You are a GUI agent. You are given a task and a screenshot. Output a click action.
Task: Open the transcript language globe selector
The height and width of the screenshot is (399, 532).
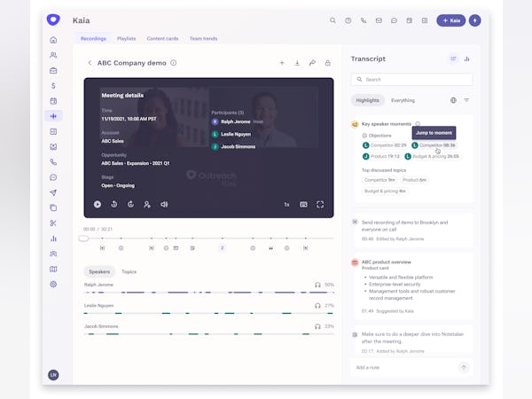click(453, 100)
